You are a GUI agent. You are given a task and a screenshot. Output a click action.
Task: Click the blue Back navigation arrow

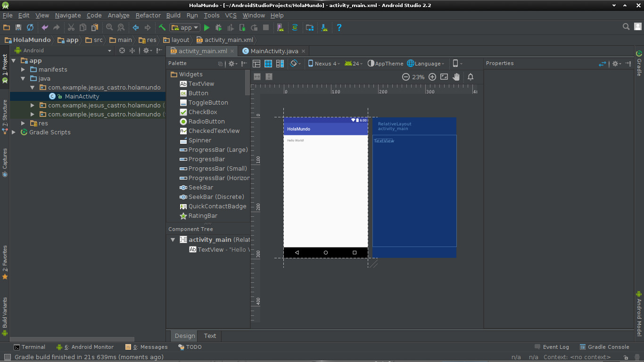(136, 28)
